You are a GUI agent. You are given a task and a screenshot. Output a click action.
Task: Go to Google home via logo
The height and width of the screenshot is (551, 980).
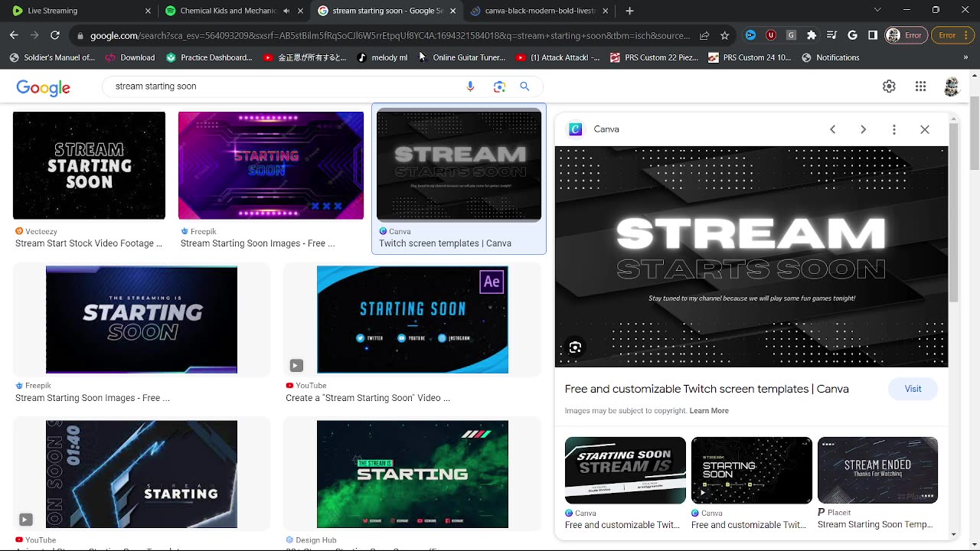[x=44, y=87]
